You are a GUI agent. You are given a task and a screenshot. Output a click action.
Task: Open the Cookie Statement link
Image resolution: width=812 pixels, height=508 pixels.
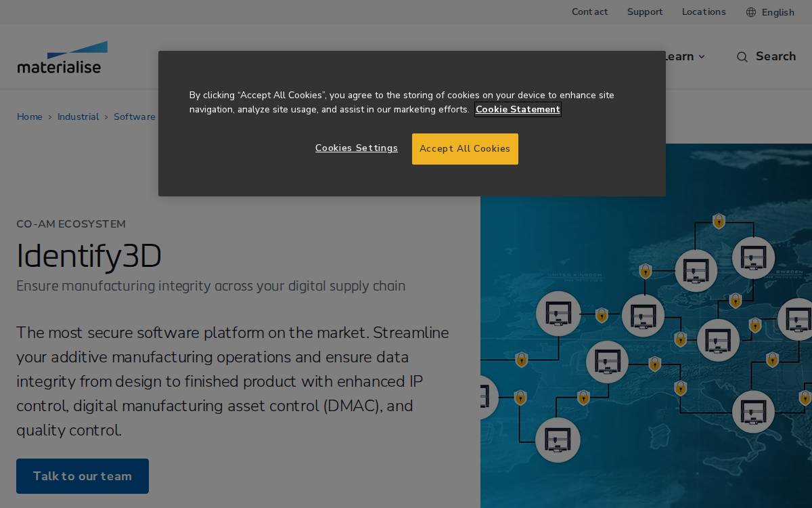click(x=518, y=110)
